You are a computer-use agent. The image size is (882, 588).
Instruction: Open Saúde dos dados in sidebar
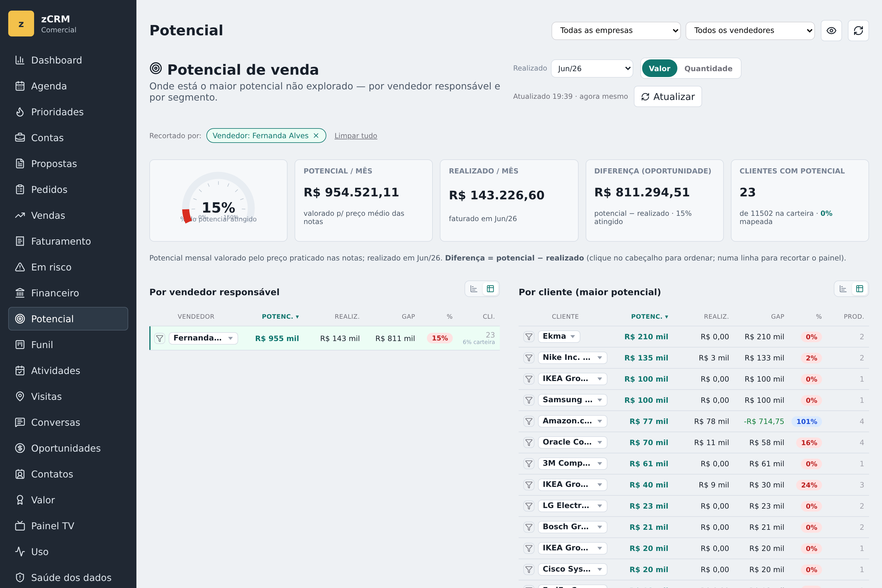click(68, 577)
